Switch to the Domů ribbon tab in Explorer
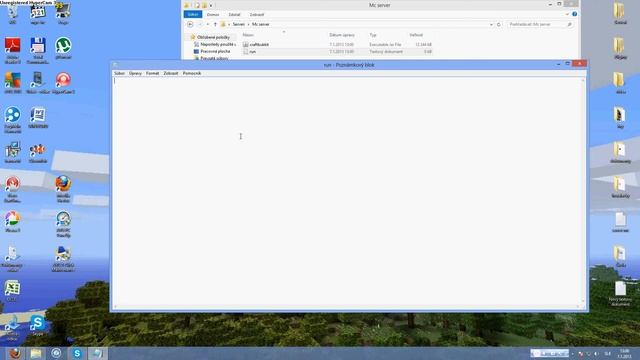 coord(213,14)
